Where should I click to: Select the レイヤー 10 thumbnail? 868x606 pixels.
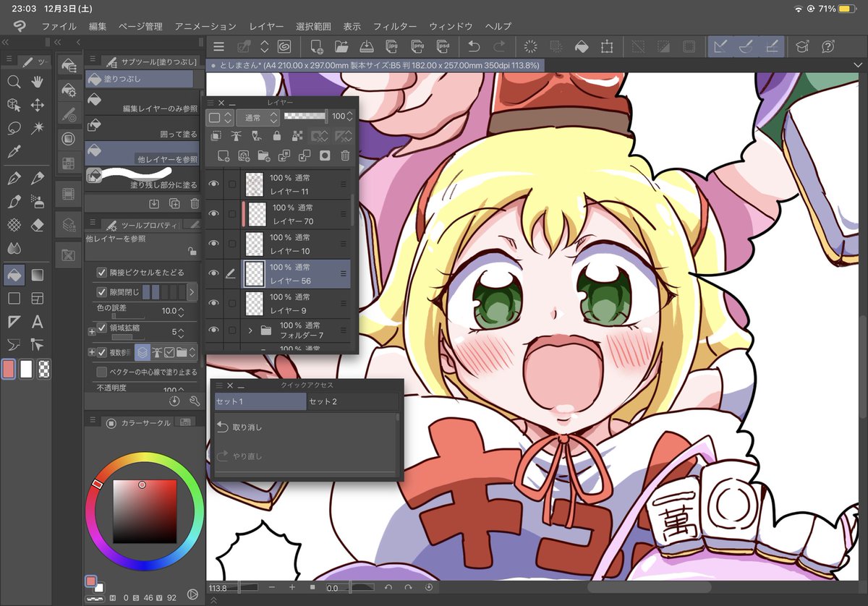pos(255,244)
